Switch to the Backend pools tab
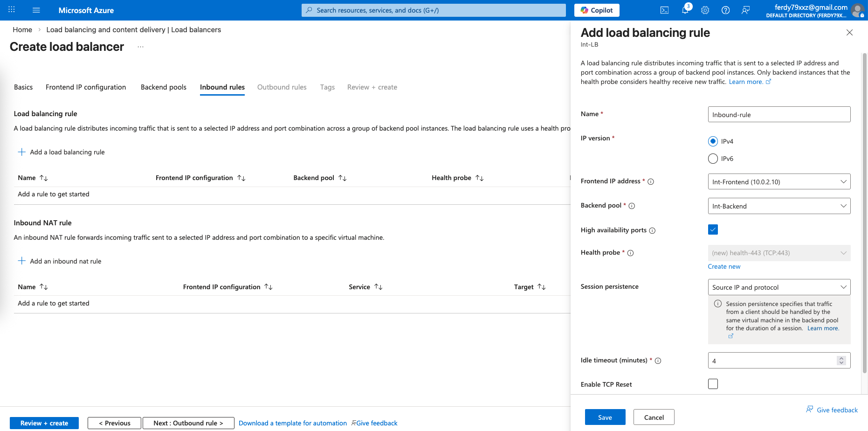 pos(163,87)
